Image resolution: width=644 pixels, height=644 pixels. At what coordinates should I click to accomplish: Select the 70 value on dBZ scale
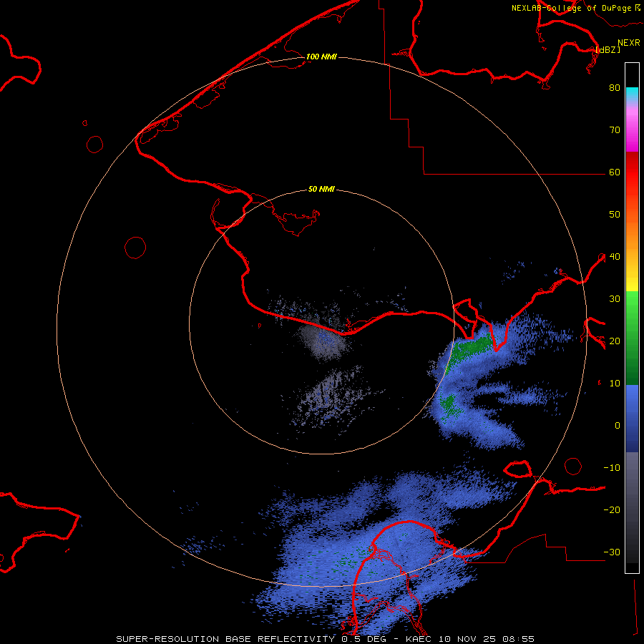[615, 130]
